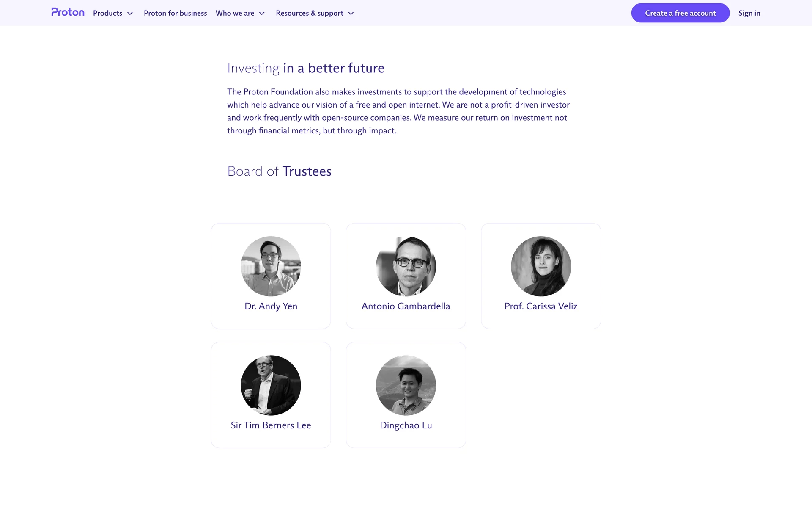Click Sir Tim Berners Lee's portrait photo
The width and height of the screenshot is (812, 508).
pos(271,385)
